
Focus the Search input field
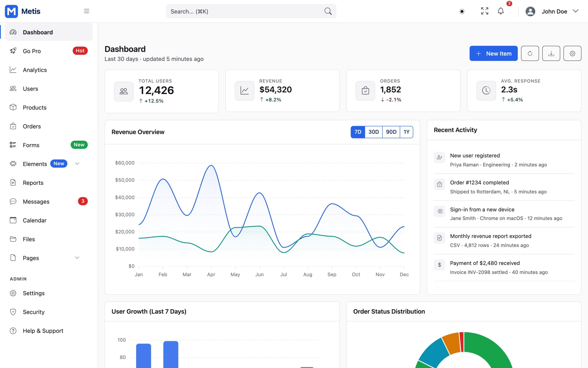pos(251,11)
